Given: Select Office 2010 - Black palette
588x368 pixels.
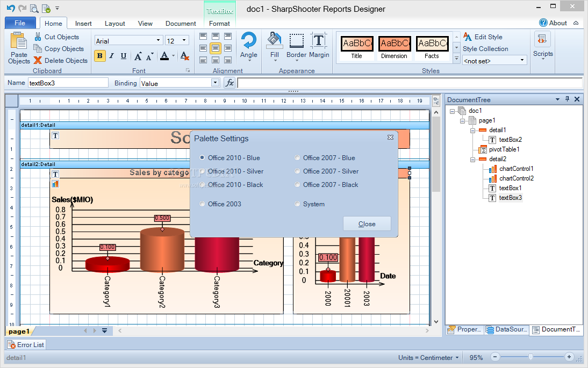Looking at the screenshot, I should pos(202,185).
